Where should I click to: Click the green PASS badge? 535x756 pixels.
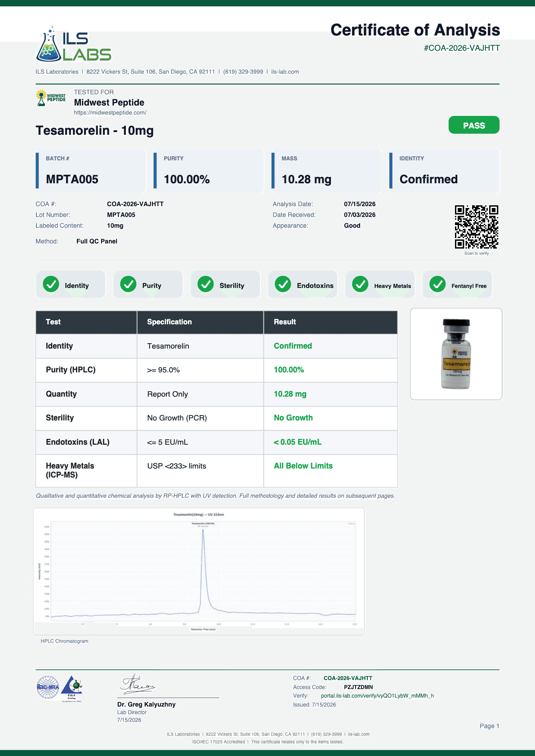coord(474,125)
